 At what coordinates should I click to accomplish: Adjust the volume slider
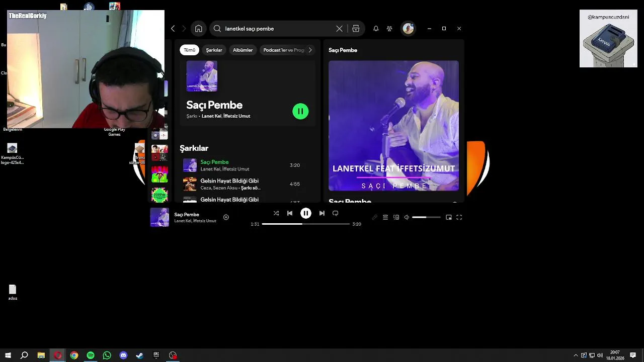426,217
